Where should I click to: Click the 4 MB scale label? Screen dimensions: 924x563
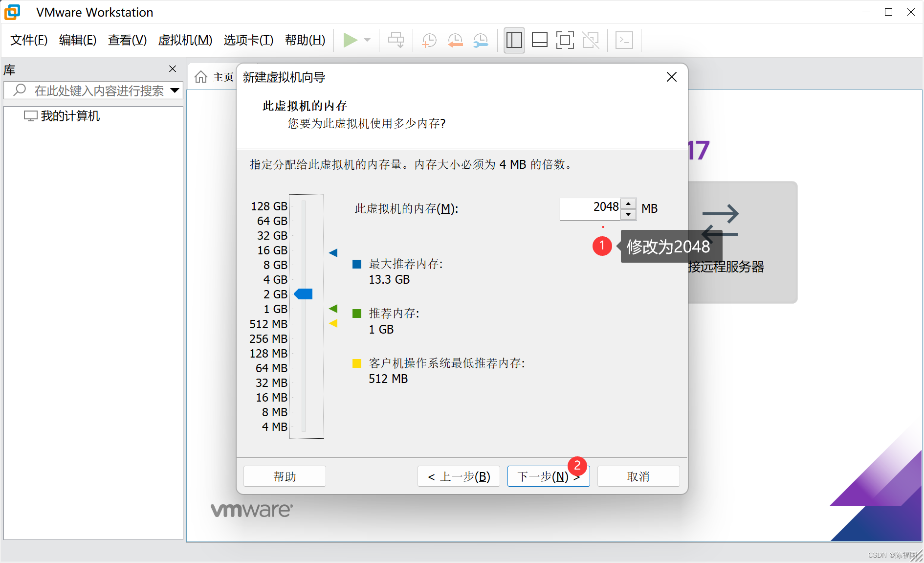click(x=275, y=427)
